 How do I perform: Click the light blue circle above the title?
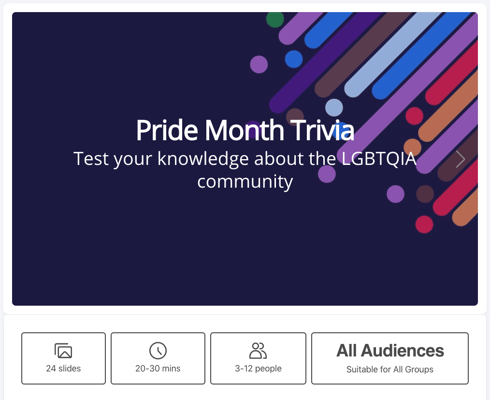(x=334, y=107)
